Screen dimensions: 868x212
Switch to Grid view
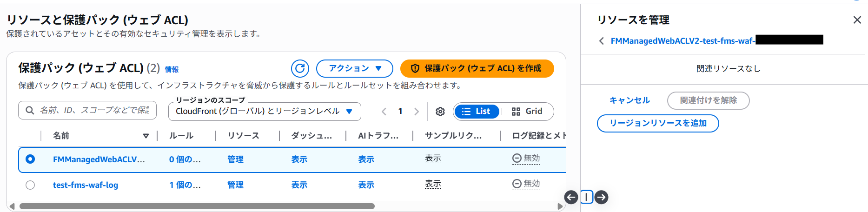[527, 112]
